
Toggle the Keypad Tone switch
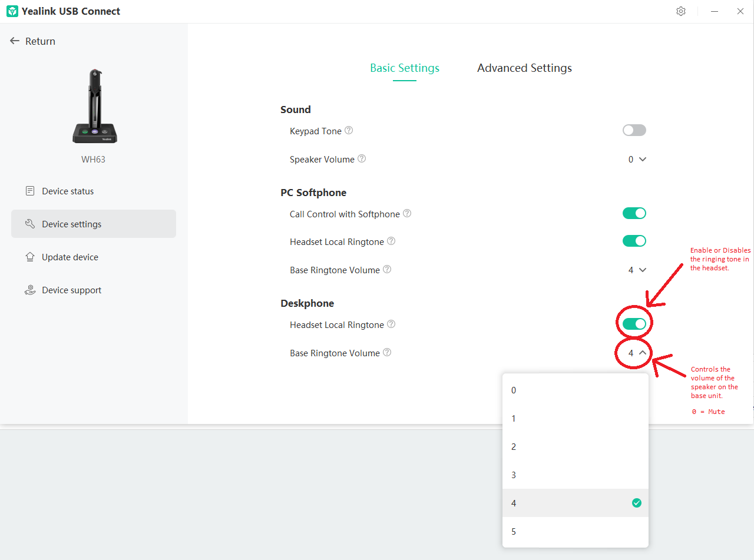634,130
